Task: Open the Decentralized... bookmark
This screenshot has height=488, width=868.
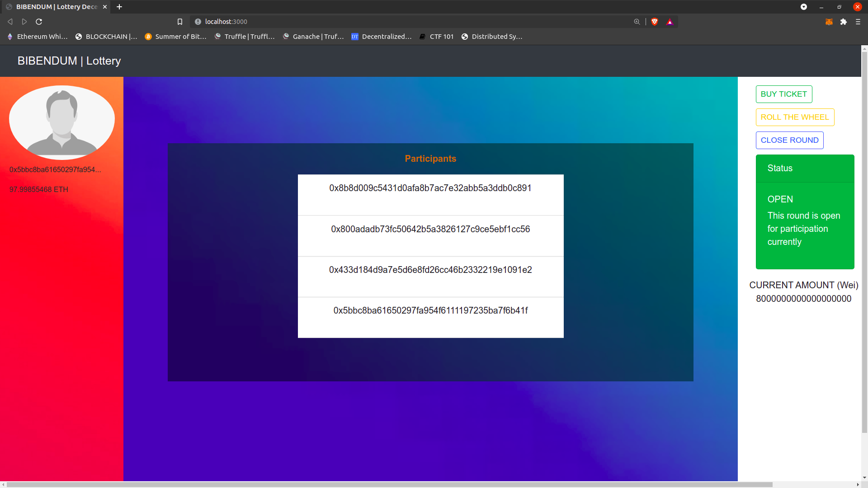Action: tap(382, 37)
